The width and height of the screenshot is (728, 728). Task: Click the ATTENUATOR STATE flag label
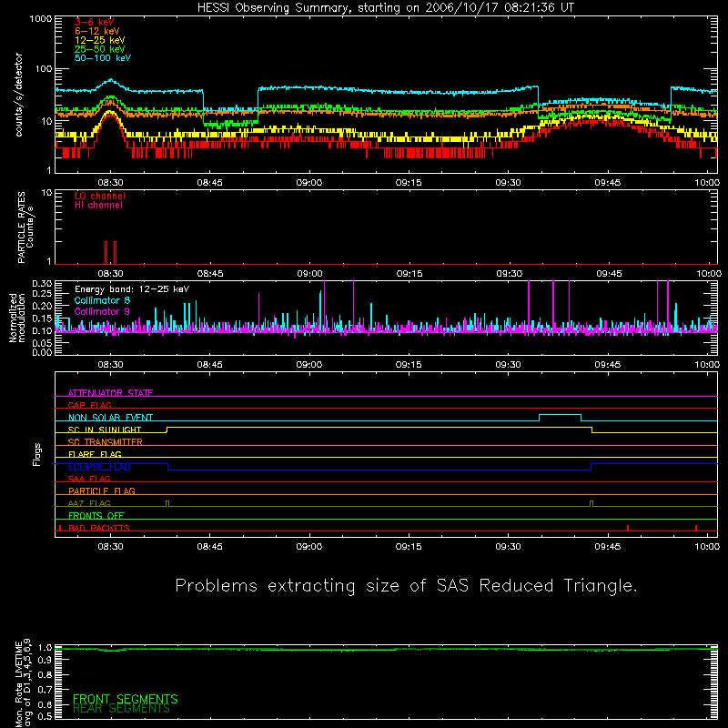[110, 393]
